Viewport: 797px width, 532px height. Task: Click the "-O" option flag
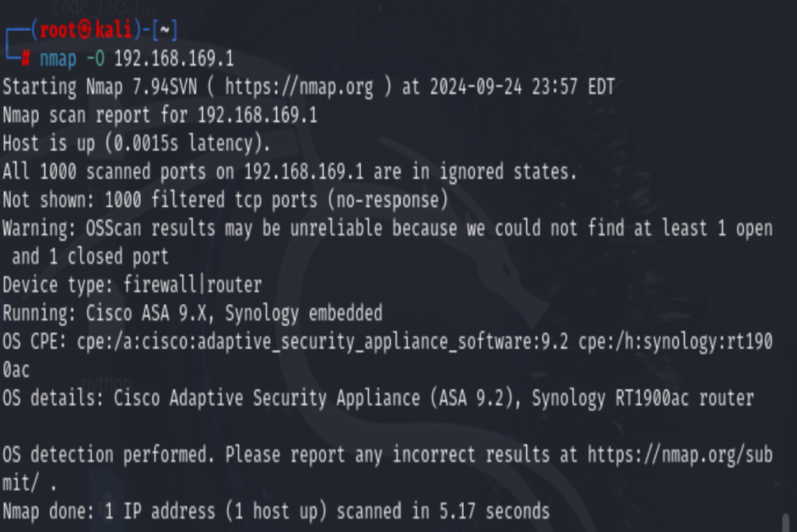click(96, 59)
